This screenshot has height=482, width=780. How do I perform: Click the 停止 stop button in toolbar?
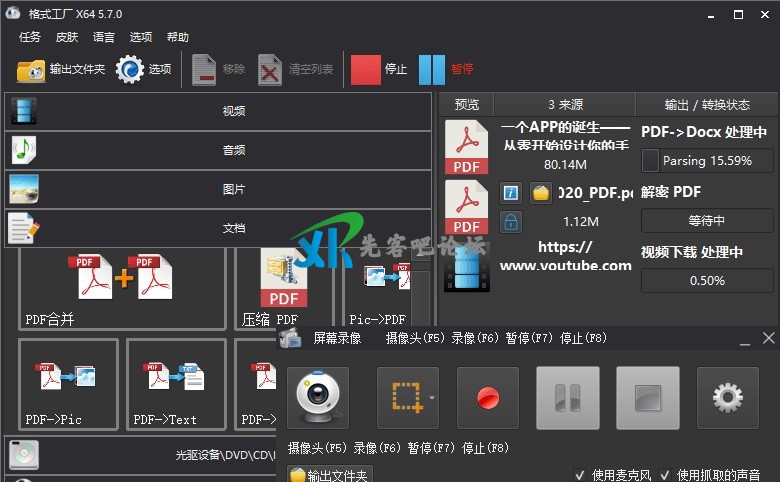point(379,69)
